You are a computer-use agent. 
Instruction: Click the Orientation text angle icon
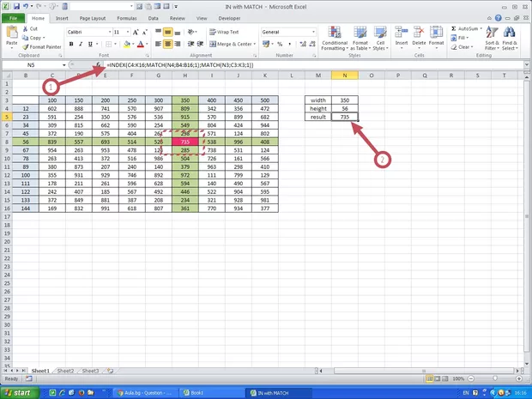coord(191,33)
